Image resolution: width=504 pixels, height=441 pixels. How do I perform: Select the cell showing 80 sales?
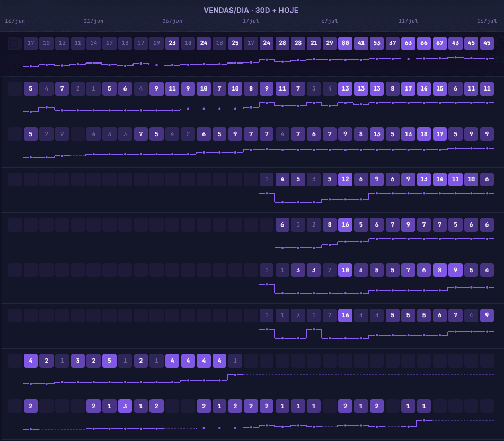345,43
